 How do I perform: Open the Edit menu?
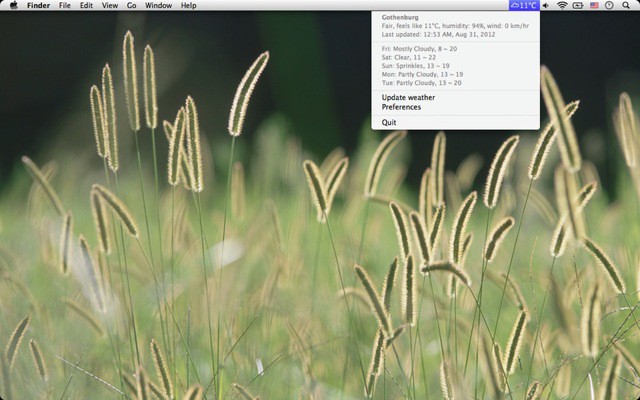[x=87, y=5]
